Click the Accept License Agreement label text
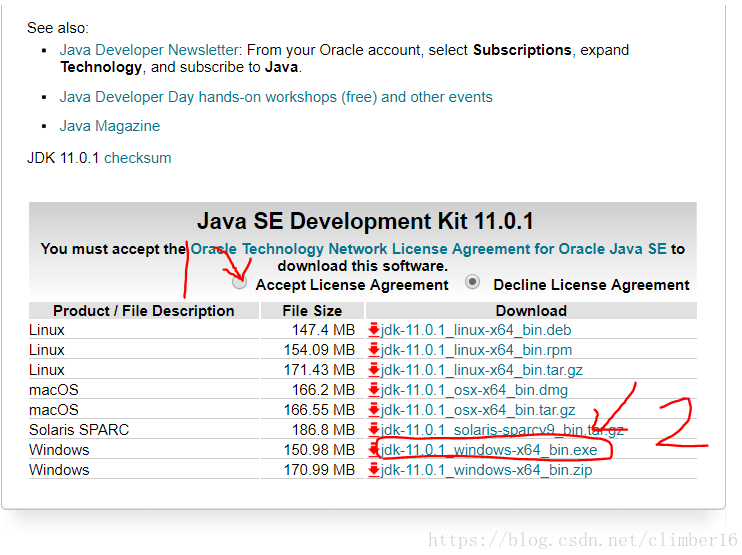Viewport: 742px width, 555px height. 352,285
